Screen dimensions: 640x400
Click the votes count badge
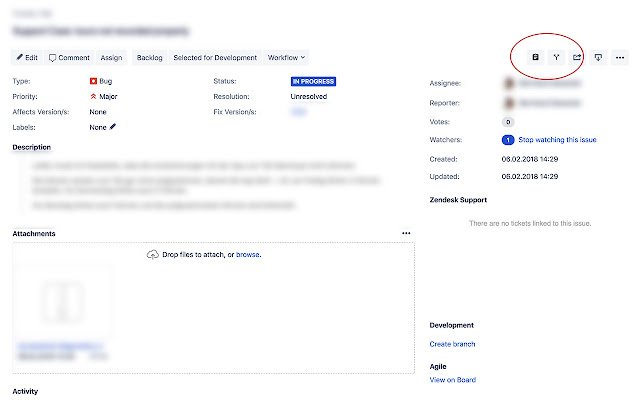pyautogui.click(x=508, y=122)
